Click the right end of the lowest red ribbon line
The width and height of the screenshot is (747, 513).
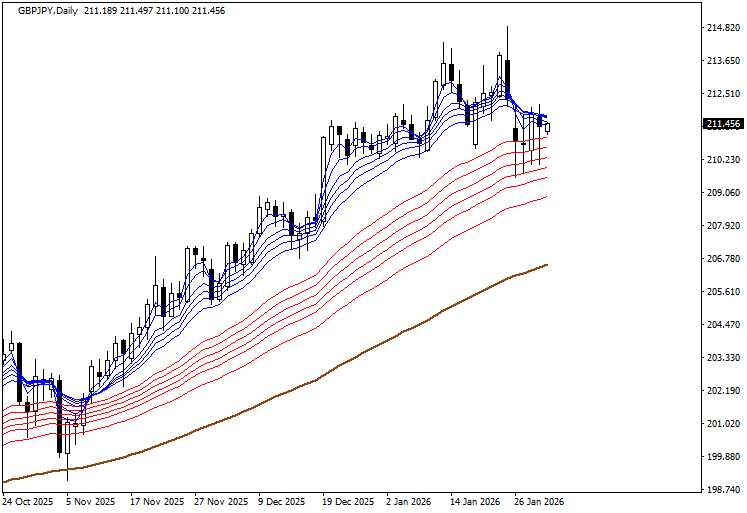(546, 197)
